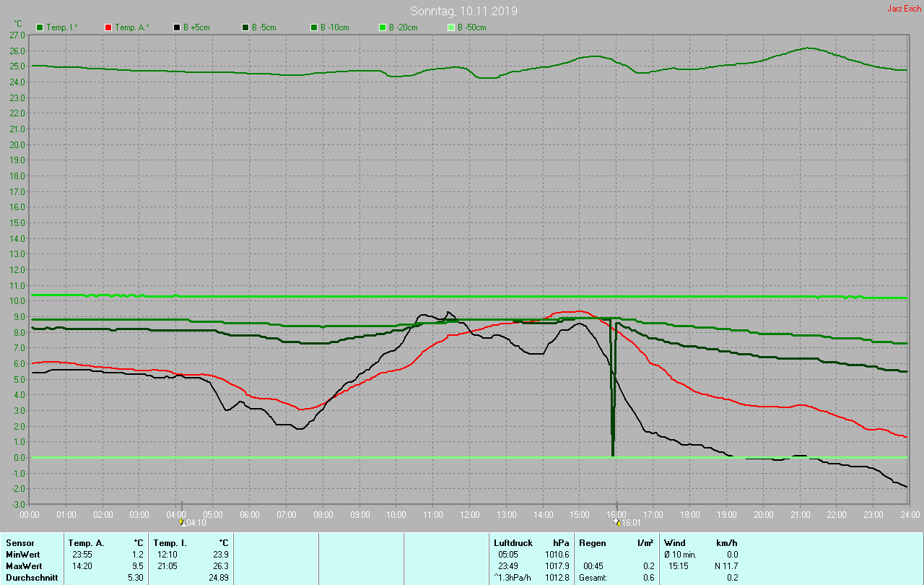The height and width of the screenshot is (585, 924).
Task: Click the sunrise marker icon beside 04:10
Action: pos(182,521)
